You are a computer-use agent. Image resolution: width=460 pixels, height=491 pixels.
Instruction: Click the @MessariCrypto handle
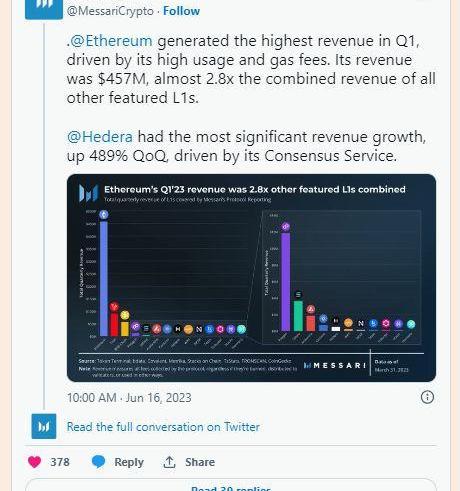click(x=110, y=11)
